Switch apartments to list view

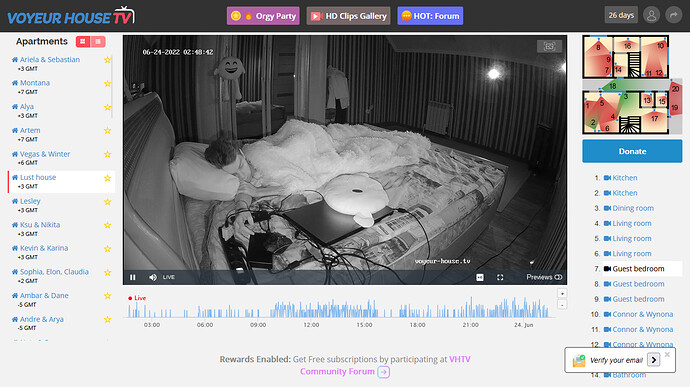[98, 41]
